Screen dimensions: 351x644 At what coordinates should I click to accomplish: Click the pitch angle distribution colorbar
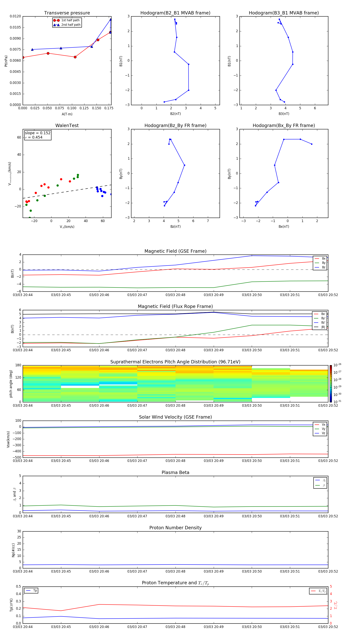pos(331,383)
